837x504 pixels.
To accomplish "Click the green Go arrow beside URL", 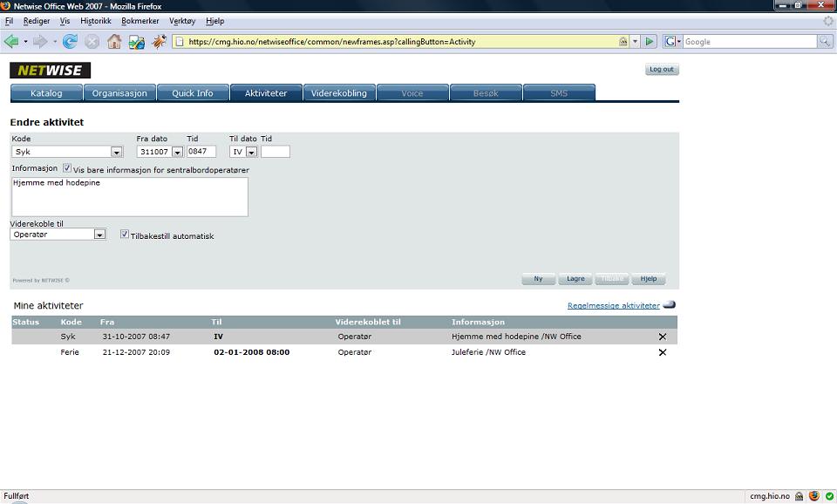I will 649,41.
